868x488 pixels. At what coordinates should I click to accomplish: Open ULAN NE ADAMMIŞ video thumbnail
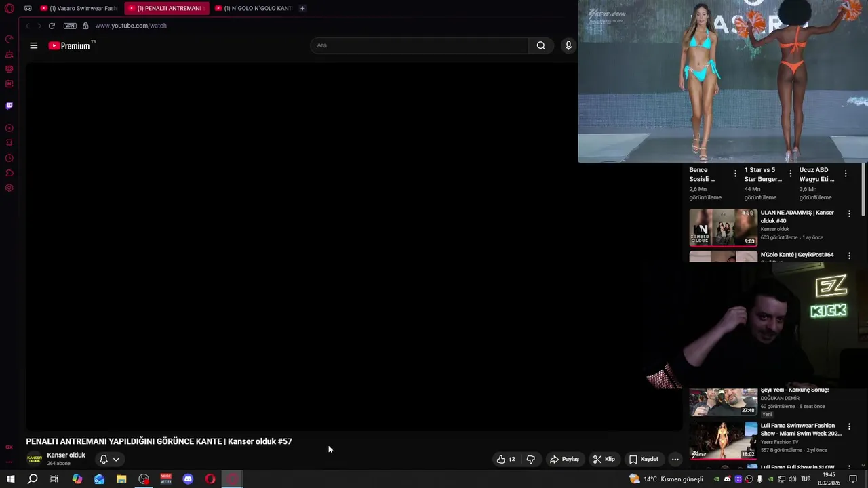(x=723, y=227)
